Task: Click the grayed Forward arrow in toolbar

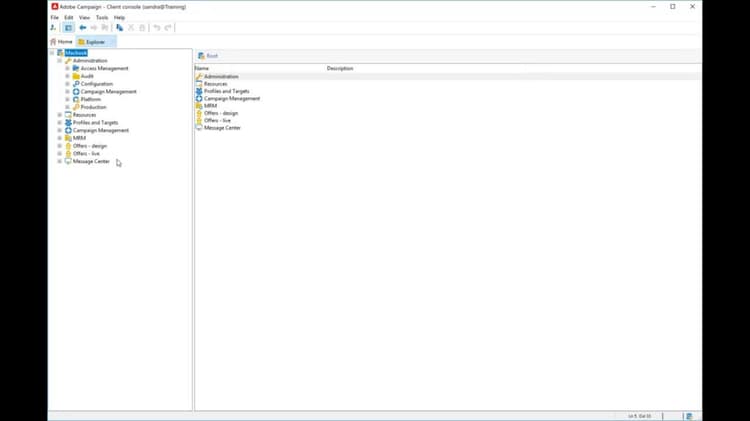Action: pos(94,28)
